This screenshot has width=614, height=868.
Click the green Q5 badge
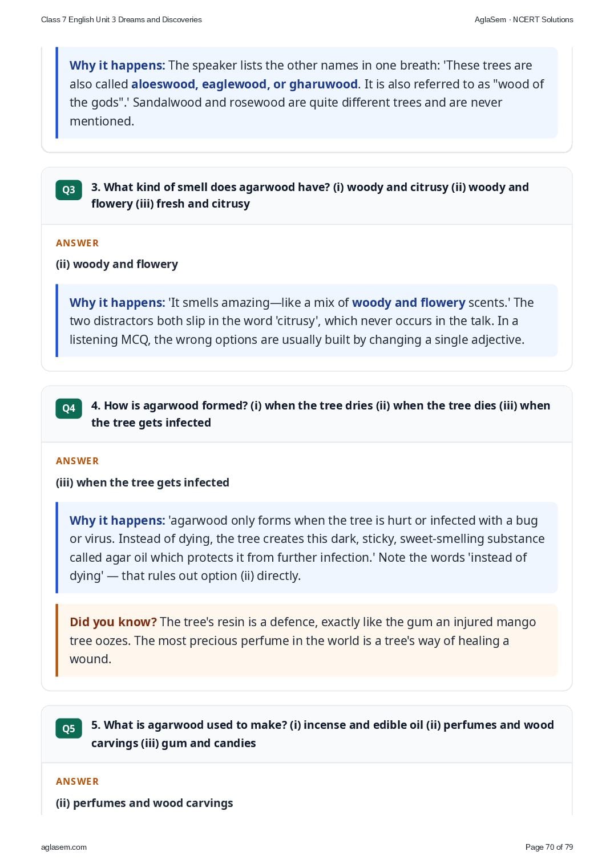(68, 728)
